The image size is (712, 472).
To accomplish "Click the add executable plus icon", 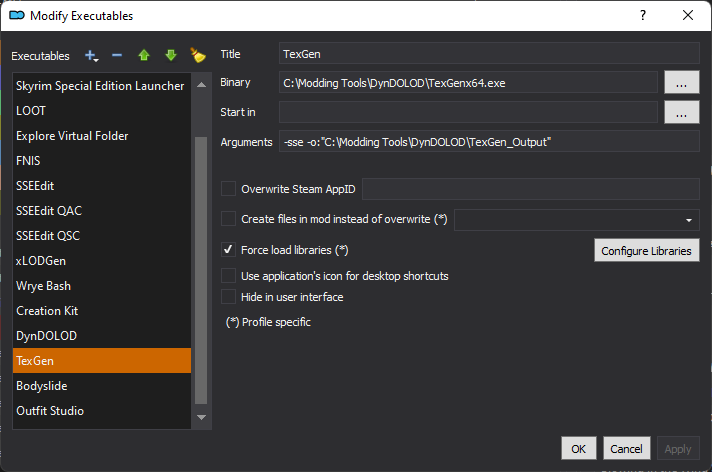I will pos(92,56).
